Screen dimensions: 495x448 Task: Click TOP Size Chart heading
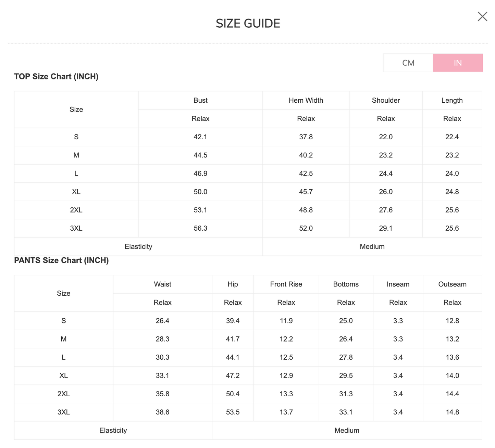tap(56, 76)
